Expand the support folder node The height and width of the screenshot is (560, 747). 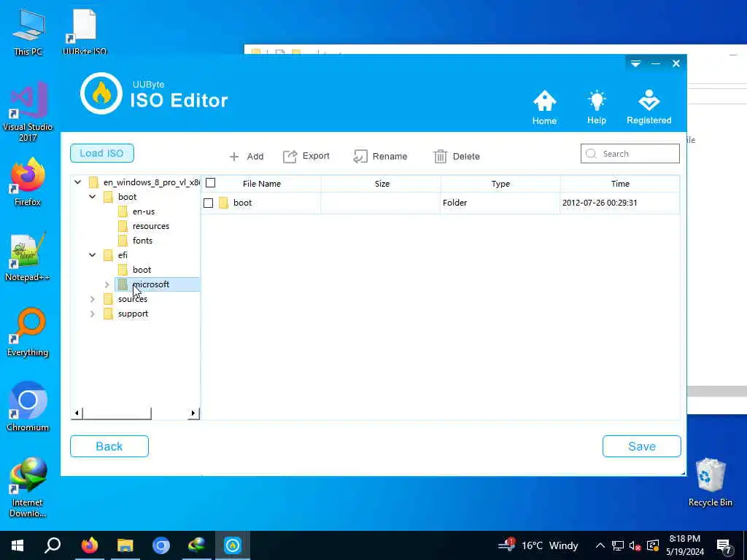[x=93, y=314]
